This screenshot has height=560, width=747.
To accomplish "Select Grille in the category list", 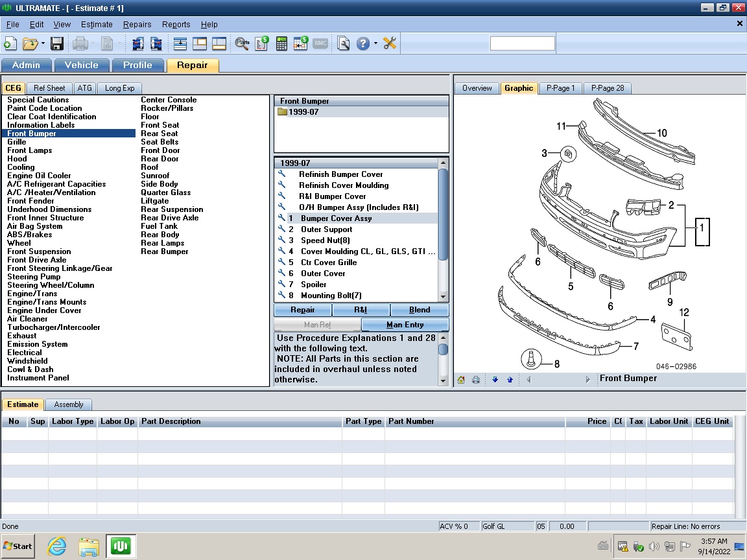I will (17, 142).
